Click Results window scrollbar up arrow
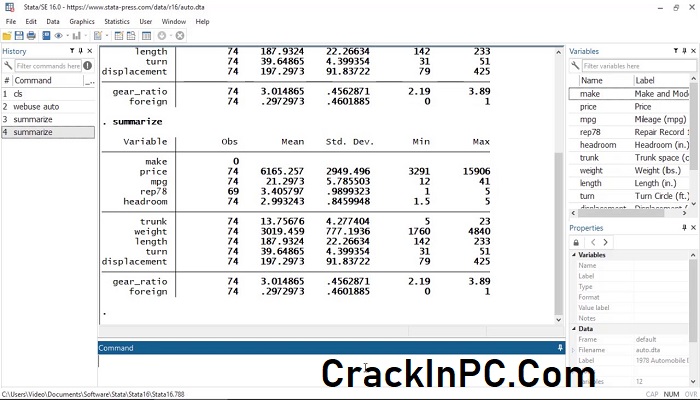The image size is (700, 400). (x=559, y=52)
